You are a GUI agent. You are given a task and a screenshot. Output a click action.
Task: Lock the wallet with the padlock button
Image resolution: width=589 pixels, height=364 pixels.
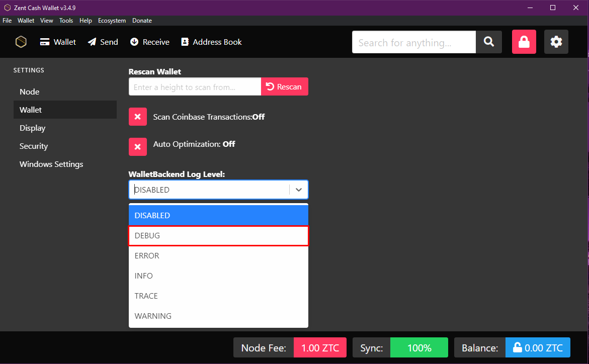click(x=524, y=42)
